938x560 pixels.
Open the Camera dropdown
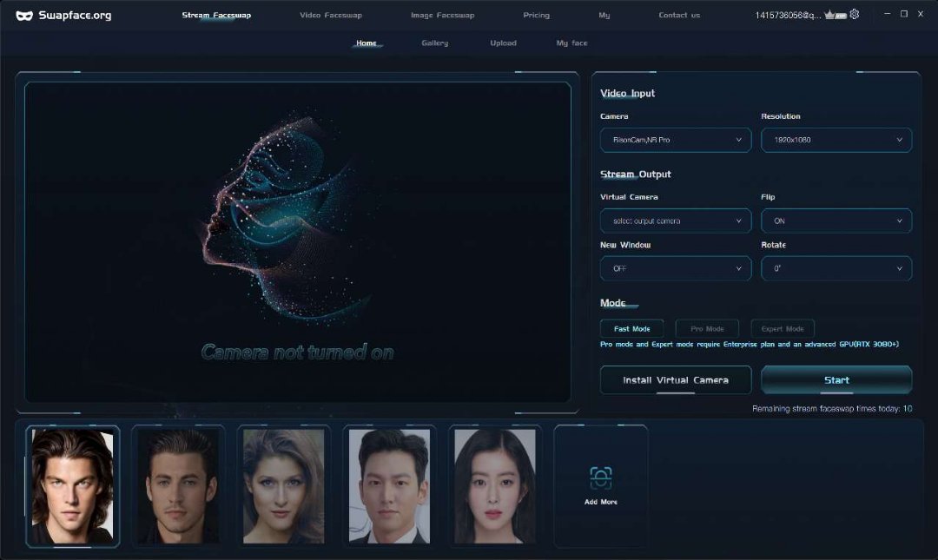pyautogui.click(x=675, y=140)
